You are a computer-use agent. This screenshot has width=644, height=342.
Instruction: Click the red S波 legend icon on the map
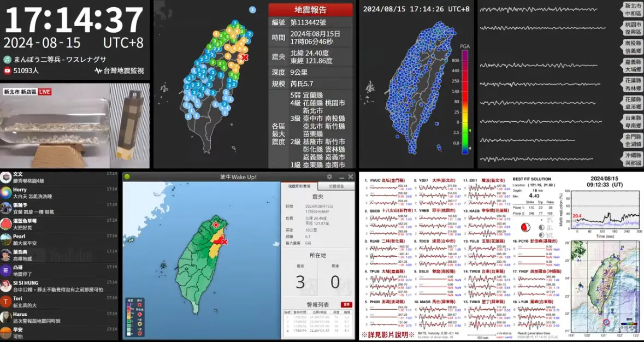(x=140, y=333)
